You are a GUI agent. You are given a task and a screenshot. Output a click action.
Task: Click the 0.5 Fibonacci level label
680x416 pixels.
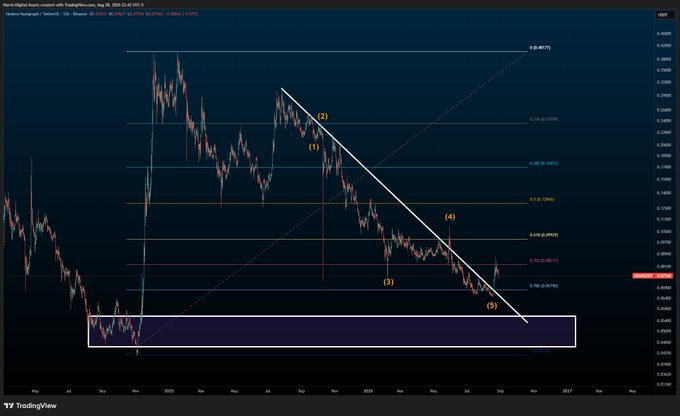(541, 200)
